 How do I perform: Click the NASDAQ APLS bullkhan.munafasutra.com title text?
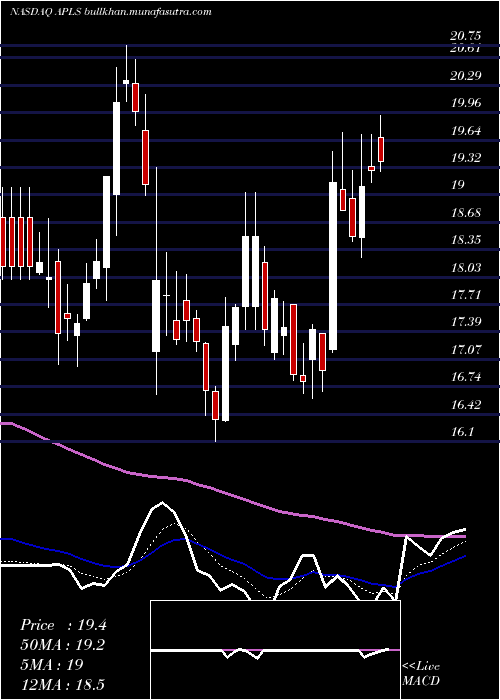pyautogui.click(x=111, y=12)
